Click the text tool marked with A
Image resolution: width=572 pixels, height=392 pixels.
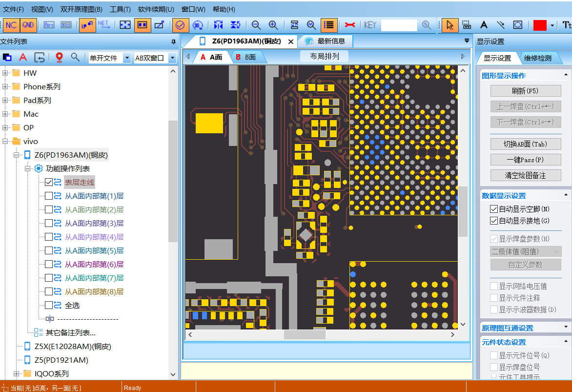pos(483,25)
